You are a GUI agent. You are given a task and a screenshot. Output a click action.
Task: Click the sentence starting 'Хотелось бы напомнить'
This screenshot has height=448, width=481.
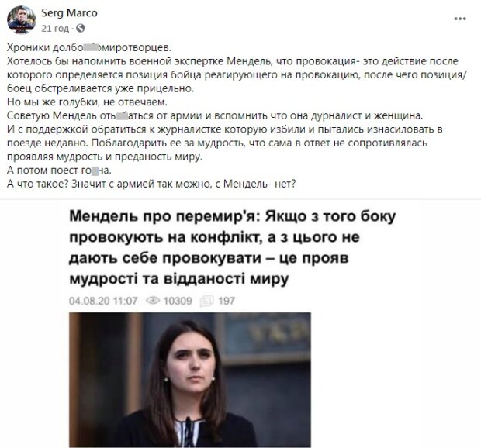236,74
